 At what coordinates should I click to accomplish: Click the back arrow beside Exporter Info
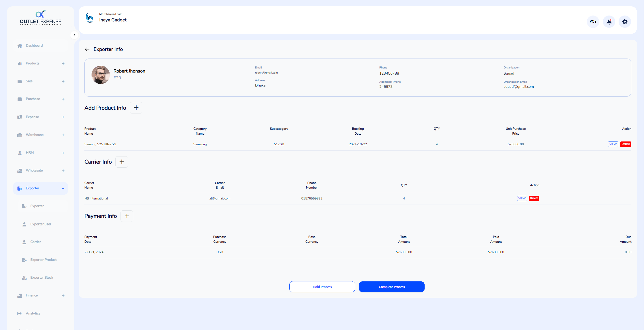(87, 49)
